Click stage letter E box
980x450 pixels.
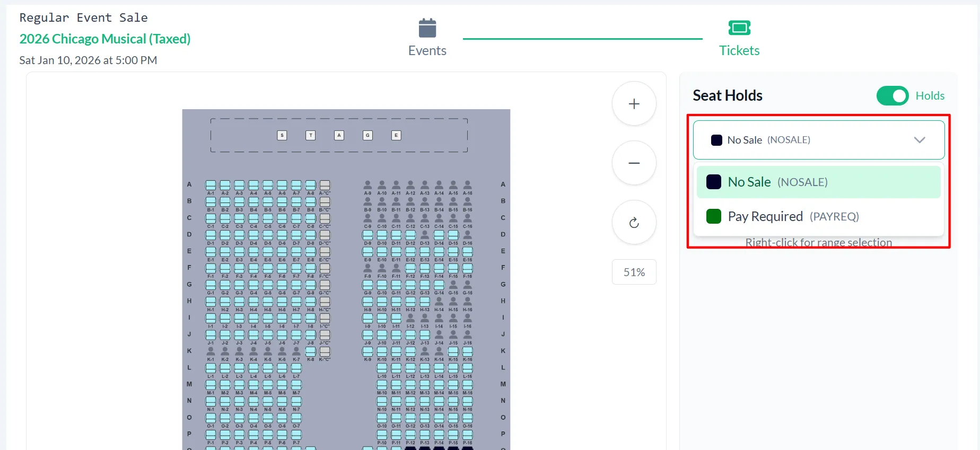[x=396, y=135]
